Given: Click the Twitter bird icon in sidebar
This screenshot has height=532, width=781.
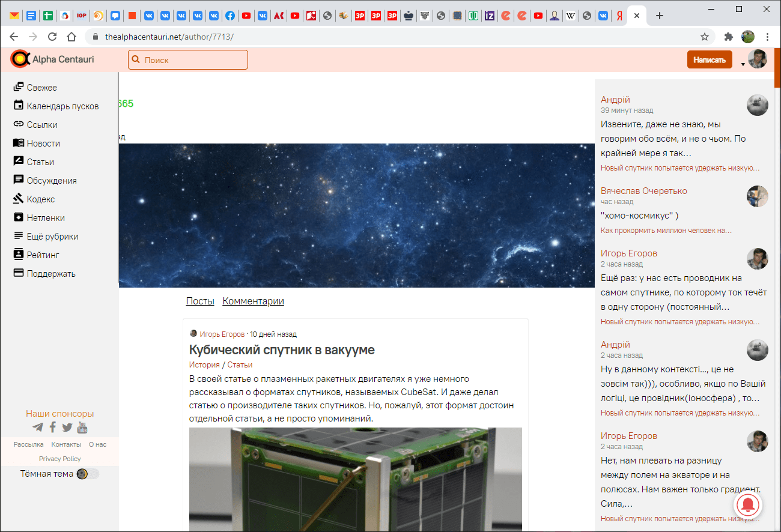Looking at the screenshot, I should [67, 428].
